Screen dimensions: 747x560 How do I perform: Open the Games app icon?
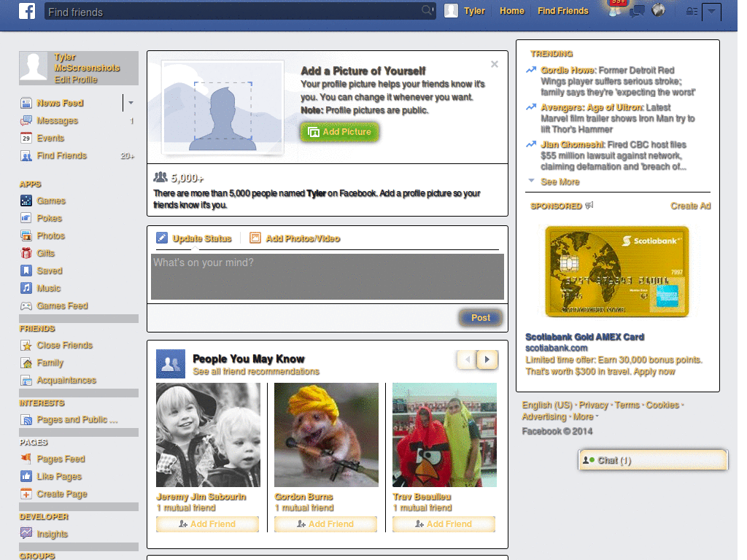click(x=26, y=201)
